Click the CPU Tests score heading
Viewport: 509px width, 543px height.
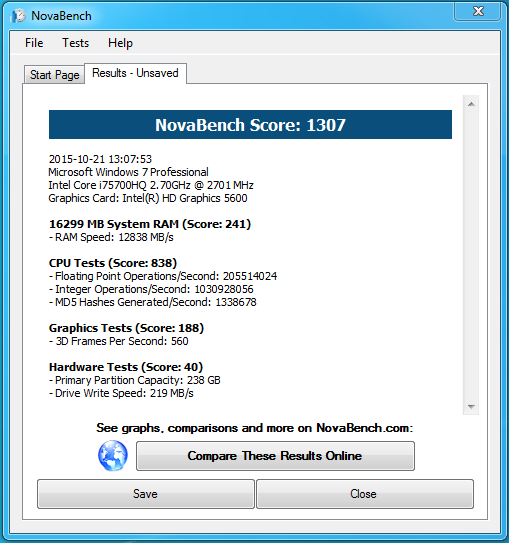tap(113, 263)
